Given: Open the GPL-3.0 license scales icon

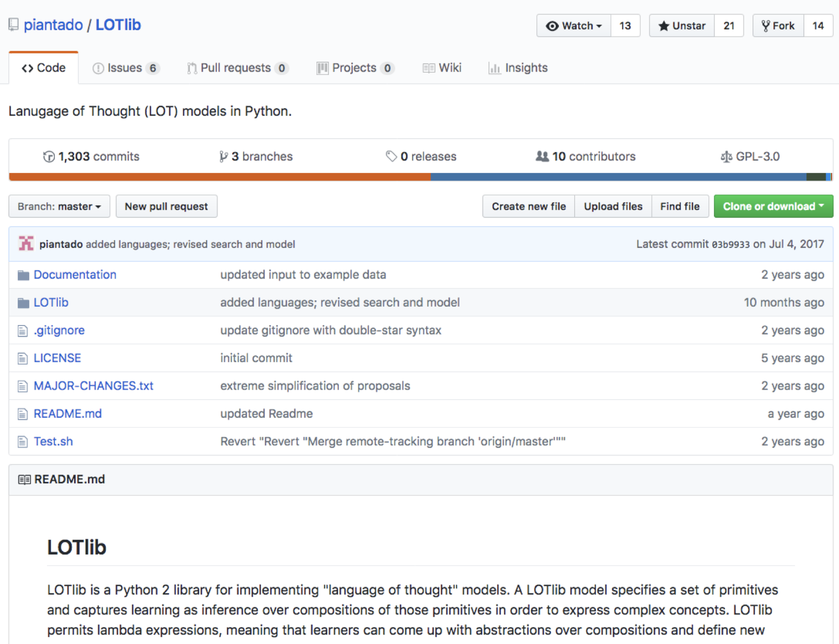Looking at the screenshot, I should (x=726, y=157).
